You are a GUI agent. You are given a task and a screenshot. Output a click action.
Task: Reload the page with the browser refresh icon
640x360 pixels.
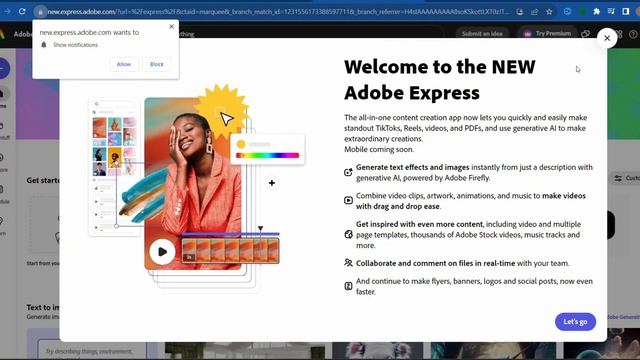coord(22,11)
